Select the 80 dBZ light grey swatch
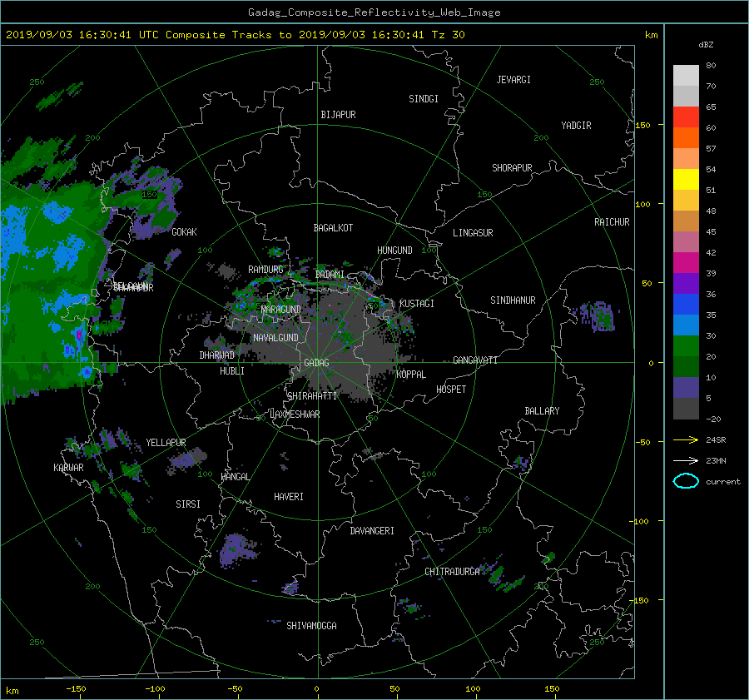Image resolution: width=749 pixels, height=700 pixels. [686, 75]
